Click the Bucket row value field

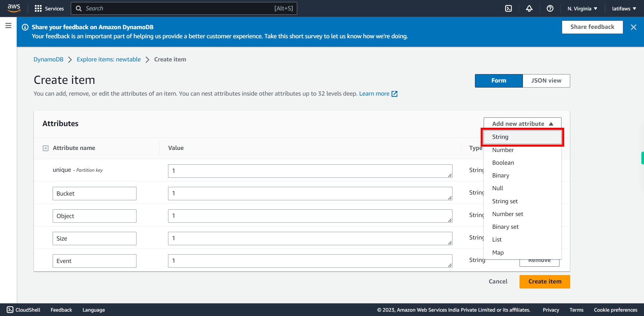coord(310,194)
